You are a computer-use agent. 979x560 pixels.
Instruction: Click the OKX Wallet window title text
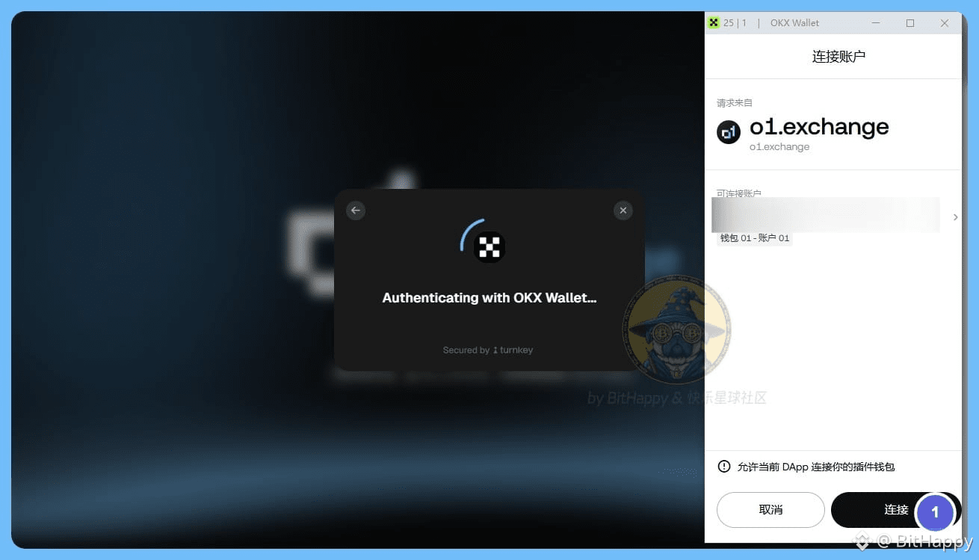(x=794, y=23)
